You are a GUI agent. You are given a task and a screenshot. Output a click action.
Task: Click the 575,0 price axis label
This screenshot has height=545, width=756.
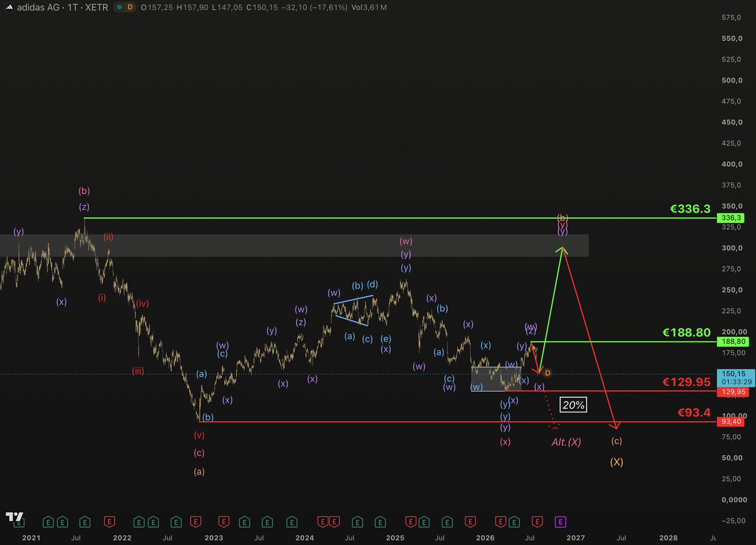pos(731,18)
